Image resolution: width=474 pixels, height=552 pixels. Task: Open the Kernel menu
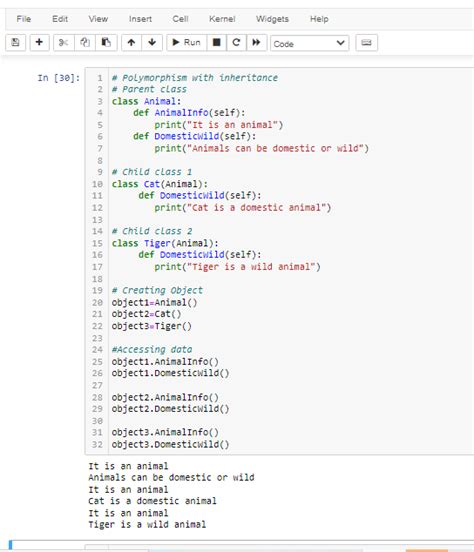coord(222,19)
